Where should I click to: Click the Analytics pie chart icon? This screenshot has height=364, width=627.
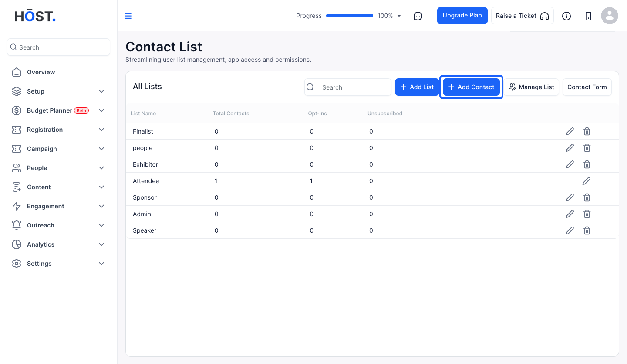coord(17,244)
